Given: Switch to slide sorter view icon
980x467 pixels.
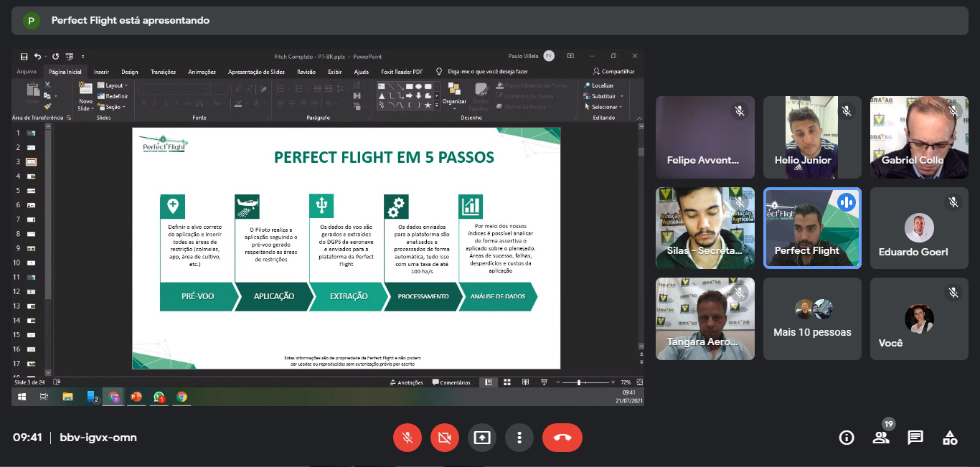Looking at the screenshot, I should tap(507, 382).
